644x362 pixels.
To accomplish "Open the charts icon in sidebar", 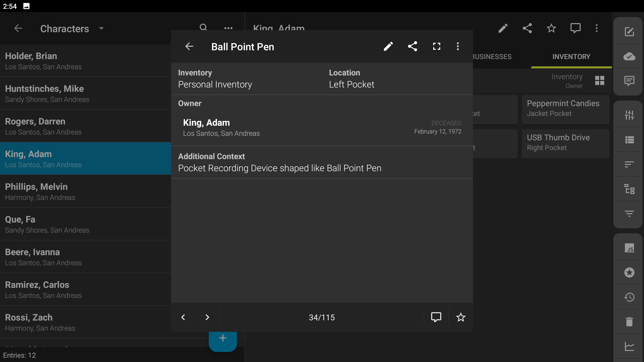I will [x=629, y=346].
